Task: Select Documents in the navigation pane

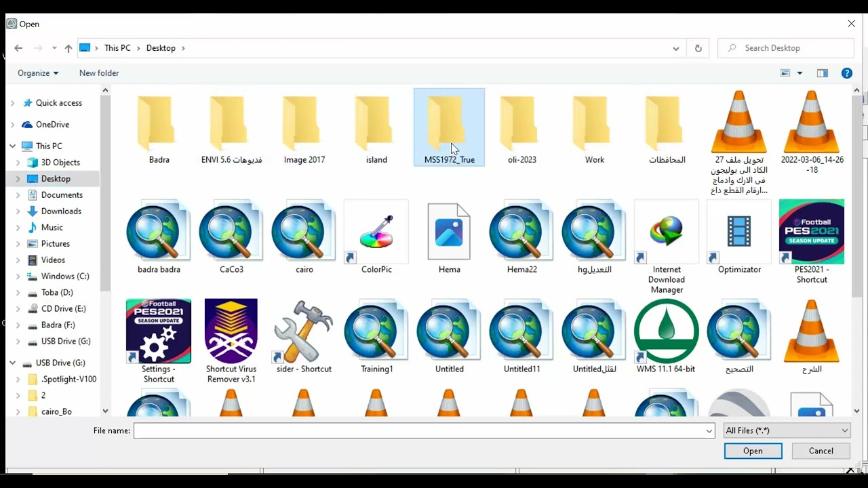Action: (62, 195)
